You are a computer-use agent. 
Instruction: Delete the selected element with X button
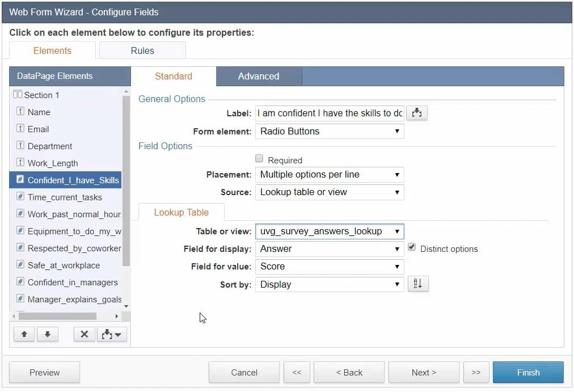[x=84, y=335]
